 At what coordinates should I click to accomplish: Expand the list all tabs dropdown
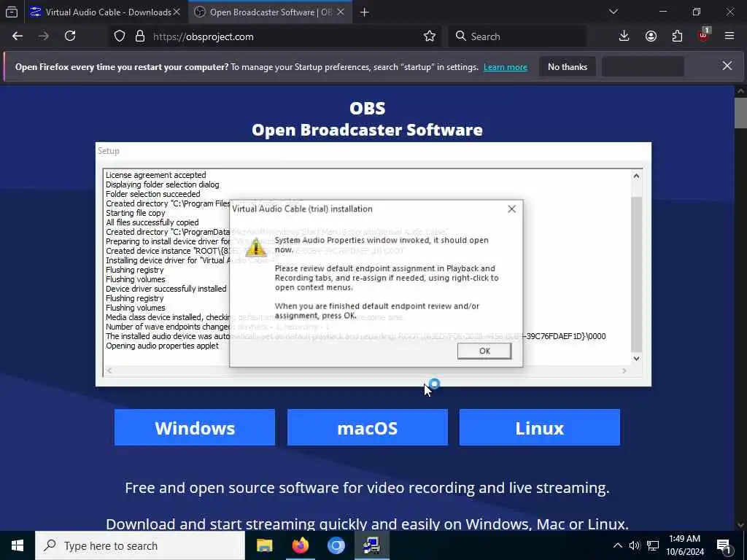(x=613, y=12)
